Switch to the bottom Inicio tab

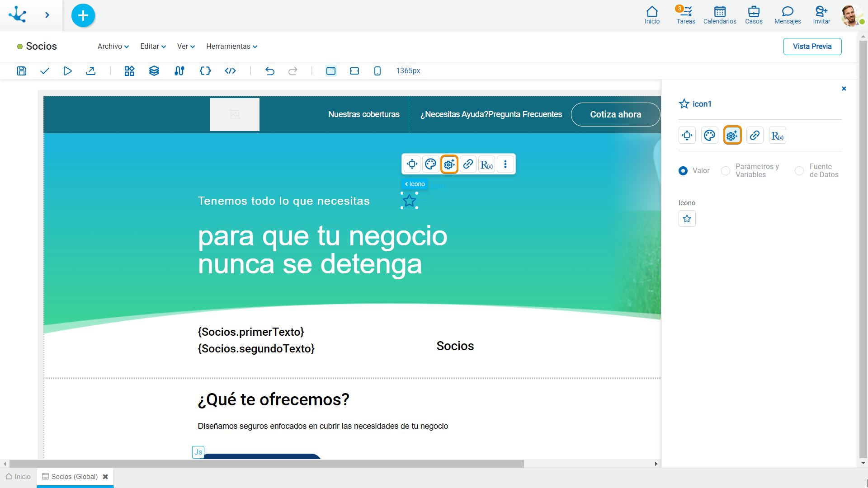18,477
